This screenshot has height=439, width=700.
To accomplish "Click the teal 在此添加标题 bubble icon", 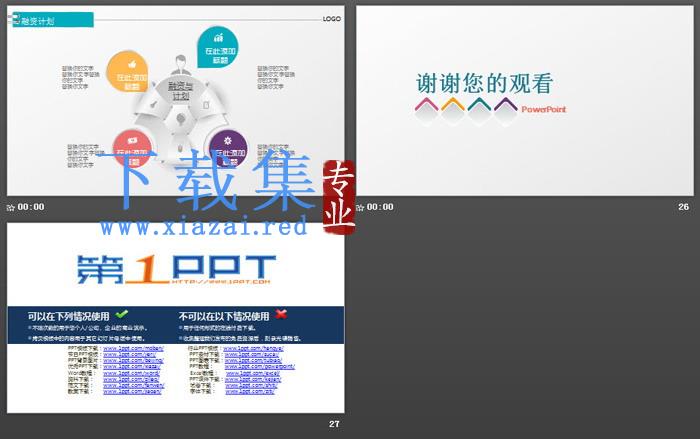I will (218, 47).
